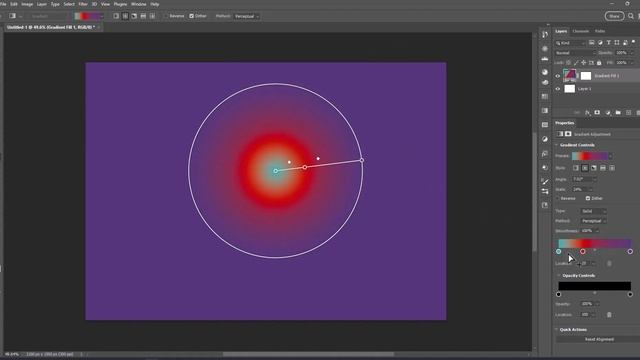
Task: Collapse Opacity Controls section
Action: click(559, 276)
